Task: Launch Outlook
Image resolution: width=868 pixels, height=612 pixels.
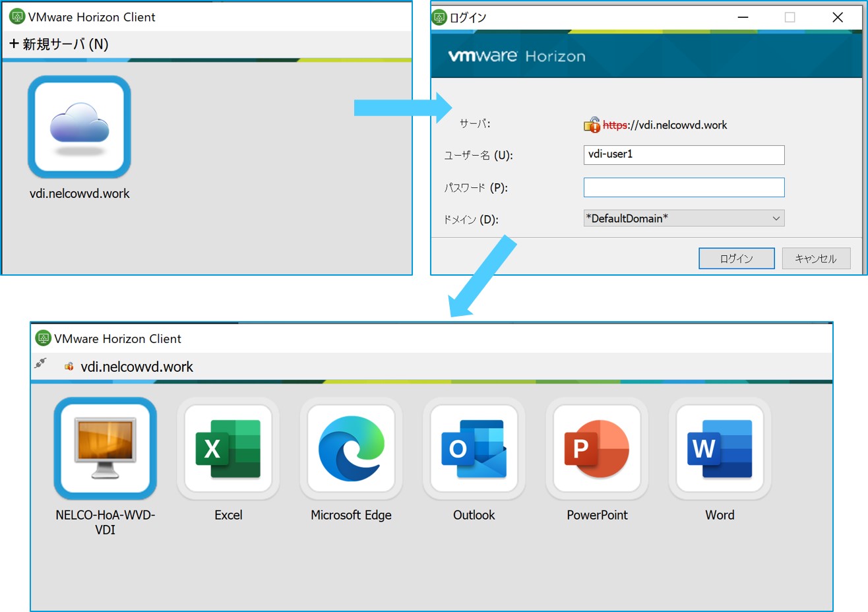Action: (473, 448)
